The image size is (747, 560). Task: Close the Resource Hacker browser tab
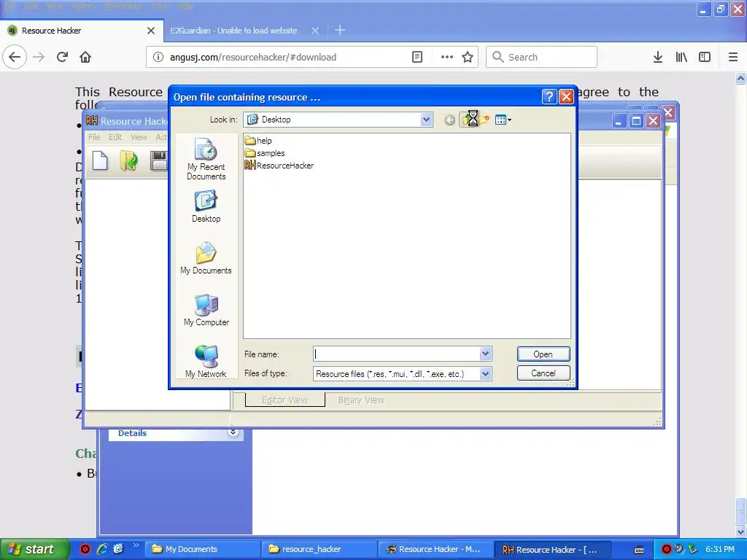(x=151, y=31)
